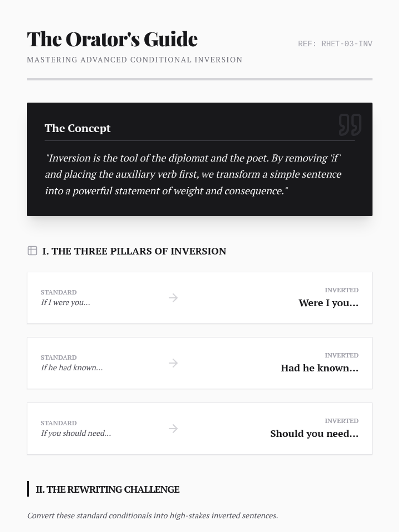Screen dimensions: 399x532
Task: Click the 'Had he known...' inverted phrase
Action: 319,368
